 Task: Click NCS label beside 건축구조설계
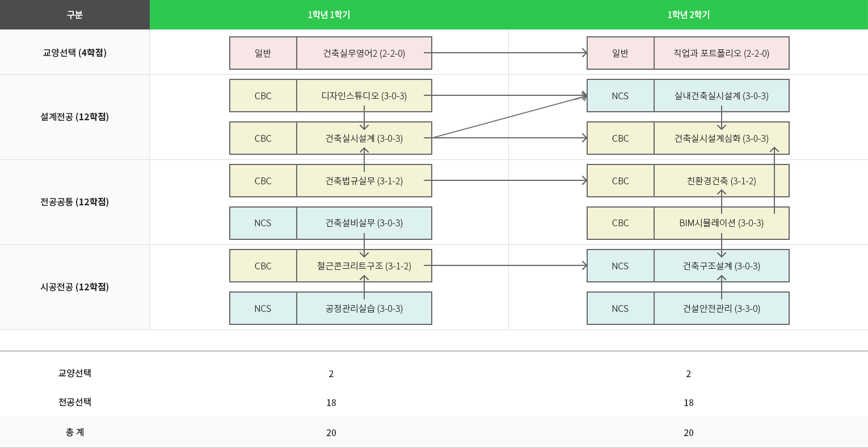point(621,266)
